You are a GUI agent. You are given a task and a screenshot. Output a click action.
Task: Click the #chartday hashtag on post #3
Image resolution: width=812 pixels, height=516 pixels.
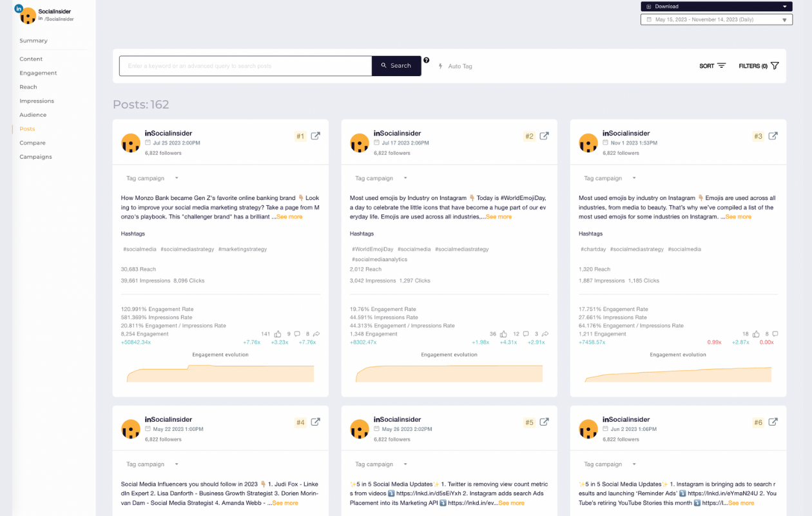point(593,249)
